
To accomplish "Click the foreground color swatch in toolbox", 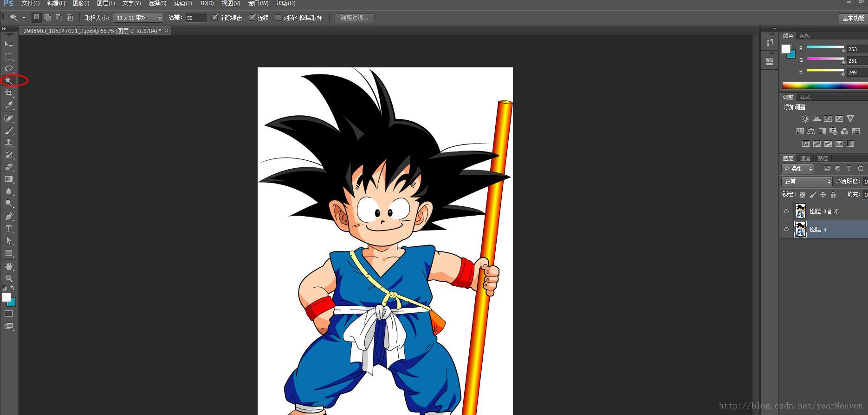I will 6,297.
